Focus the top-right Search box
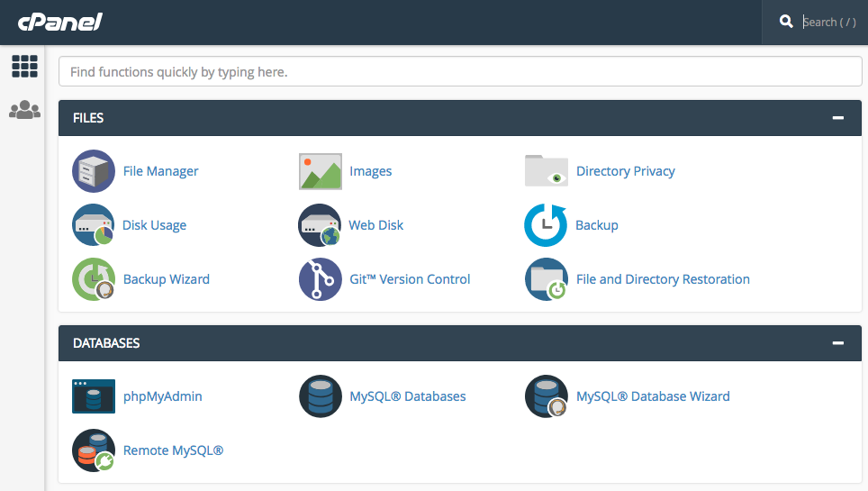The width and height of the screenshot is (868, 491). [828, 22]
